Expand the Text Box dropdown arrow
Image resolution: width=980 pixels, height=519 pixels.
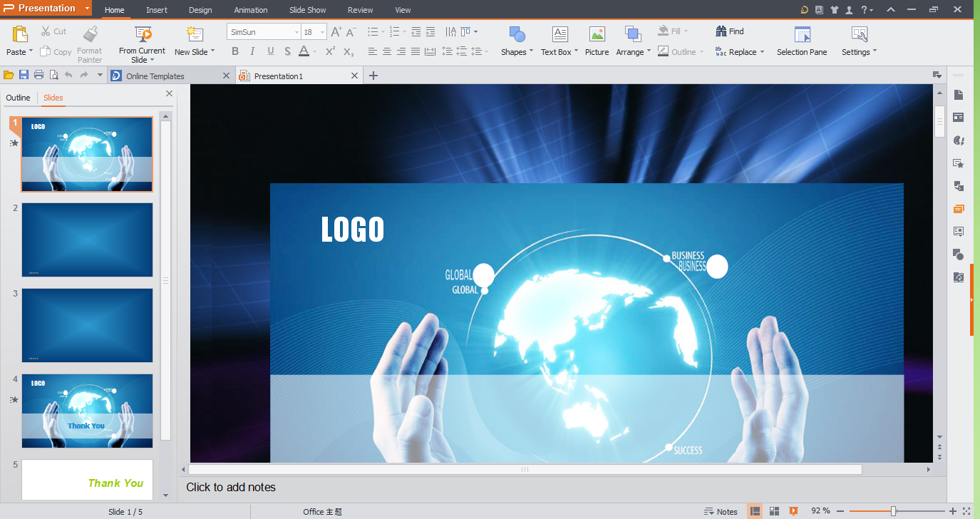(x=577, y=51)
